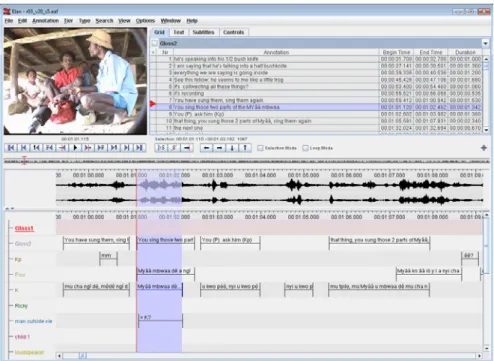Step back one frame
This screenshot has height=361, width=494.
tap(49, 148)
